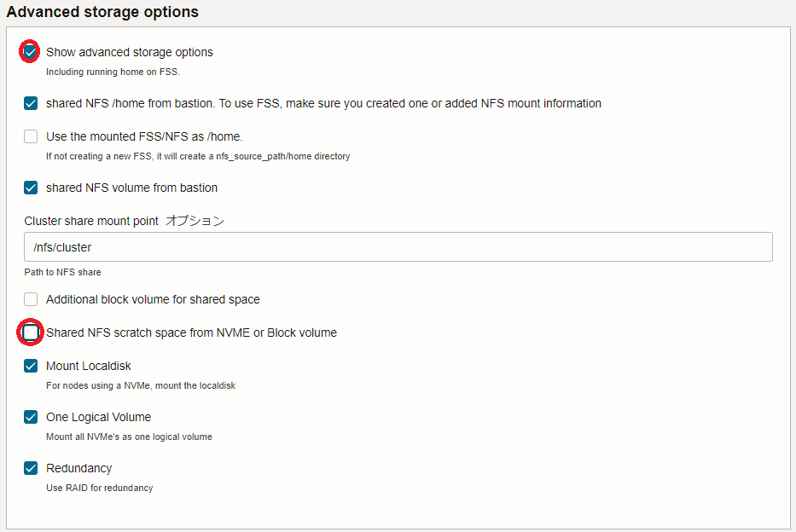The height and width of the screenshot is (532, 796).
Task: Uncheck the Mount Localdisk checkbox
Action: coord(31,366)
